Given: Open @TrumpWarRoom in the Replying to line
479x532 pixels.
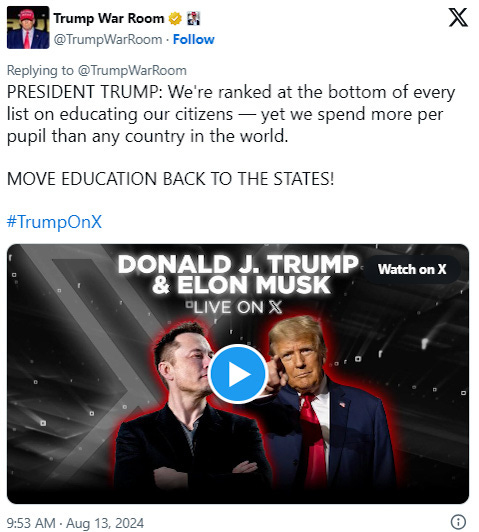Looking at the screenshot, I should (132, 71).
